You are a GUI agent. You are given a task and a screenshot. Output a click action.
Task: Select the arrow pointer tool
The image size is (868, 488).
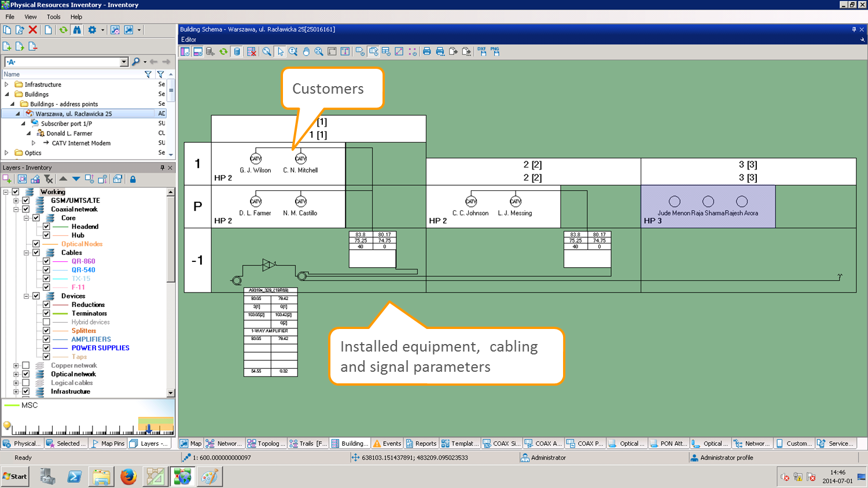pos(280,51)
